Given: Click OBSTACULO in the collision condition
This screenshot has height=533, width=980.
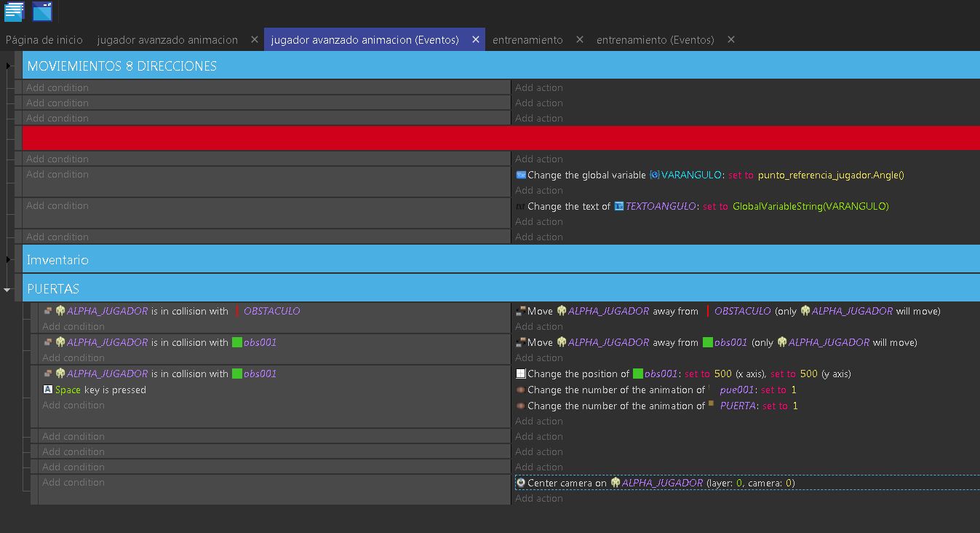Looking at the screenshot, I should point(271,311).
